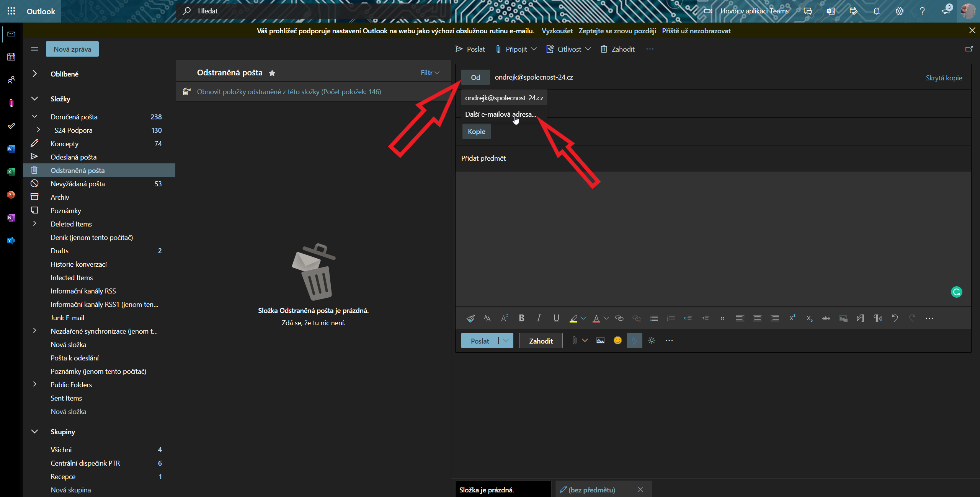Screen dimensions: 980x497
Task: Expand the S24 Podpora folder
Action: coord(38,130)
